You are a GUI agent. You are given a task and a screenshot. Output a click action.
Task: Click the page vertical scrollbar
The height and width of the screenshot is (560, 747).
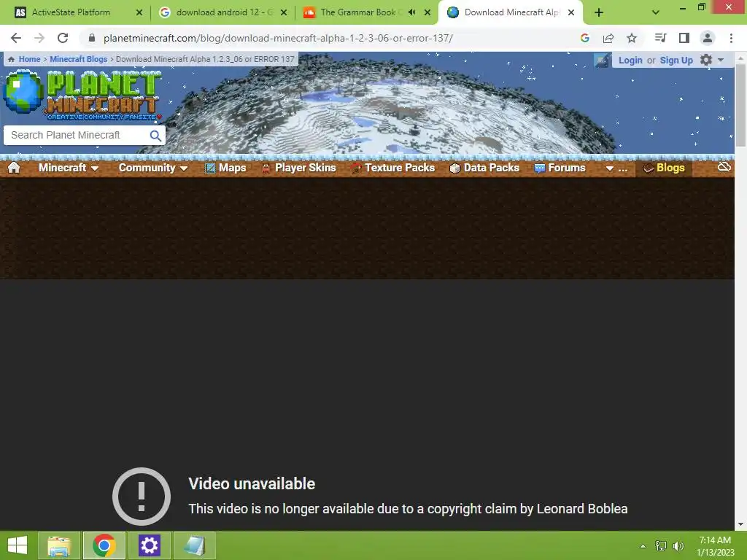pyautogui.click(x=740, y=105)
